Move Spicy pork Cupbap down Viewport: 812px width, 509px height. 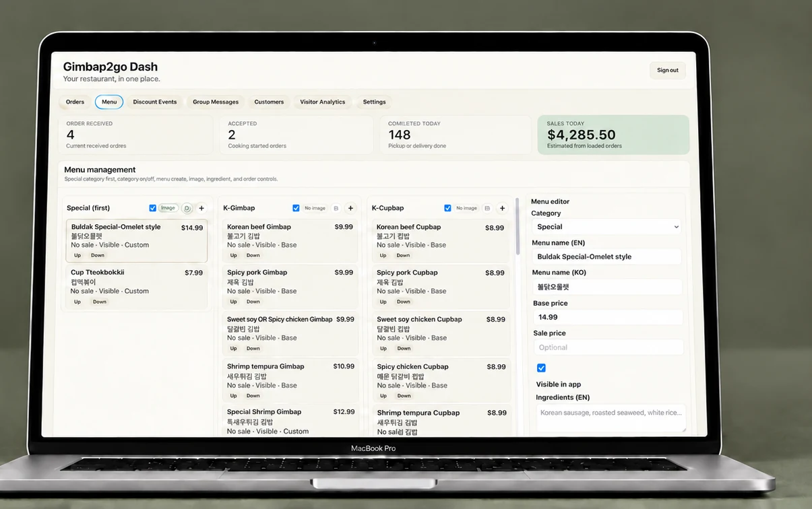404,302
